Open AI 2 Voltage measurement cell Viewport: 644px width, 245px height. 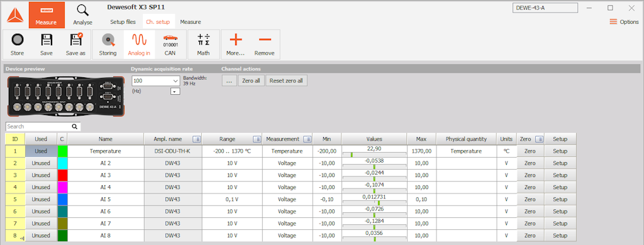click(x=287, y=163)
